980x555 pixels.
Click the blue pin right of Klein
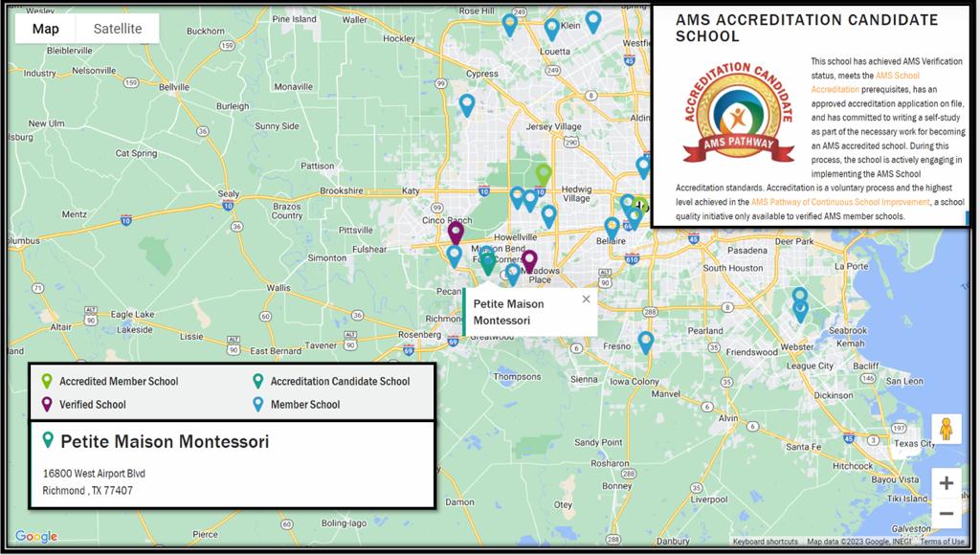pos(593,23)
